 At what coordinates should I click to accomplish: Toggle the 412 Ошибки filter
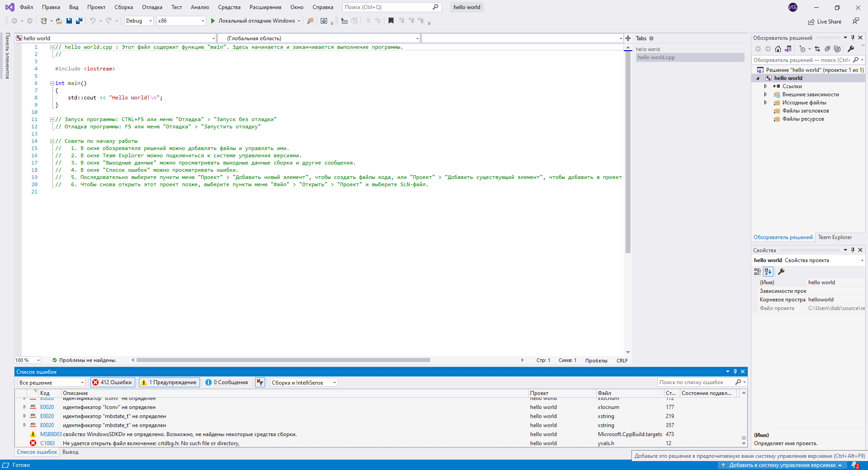tap(113, 382)
